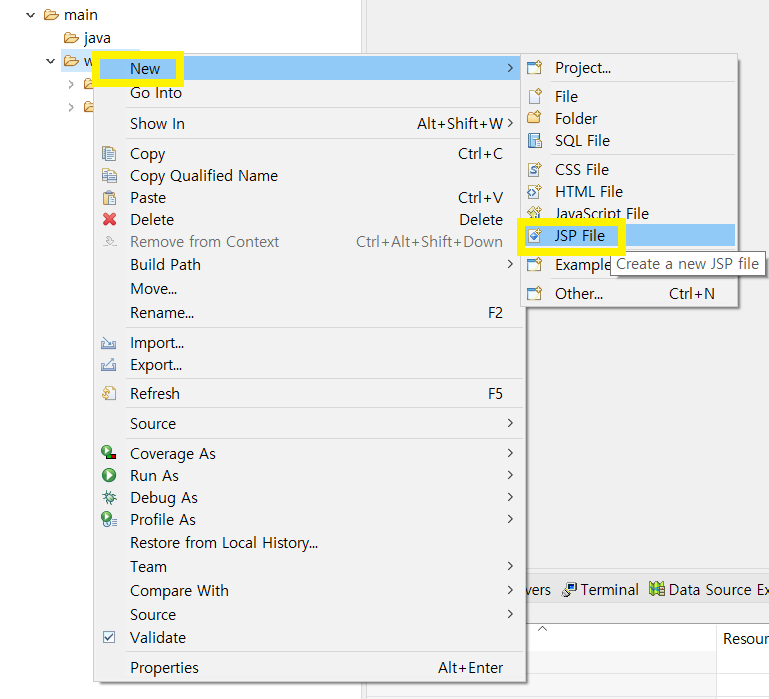The height and width of the screenshot is (699, 769).
Task: Open the Coverage As submenu arrow
Action: (510, 453)
